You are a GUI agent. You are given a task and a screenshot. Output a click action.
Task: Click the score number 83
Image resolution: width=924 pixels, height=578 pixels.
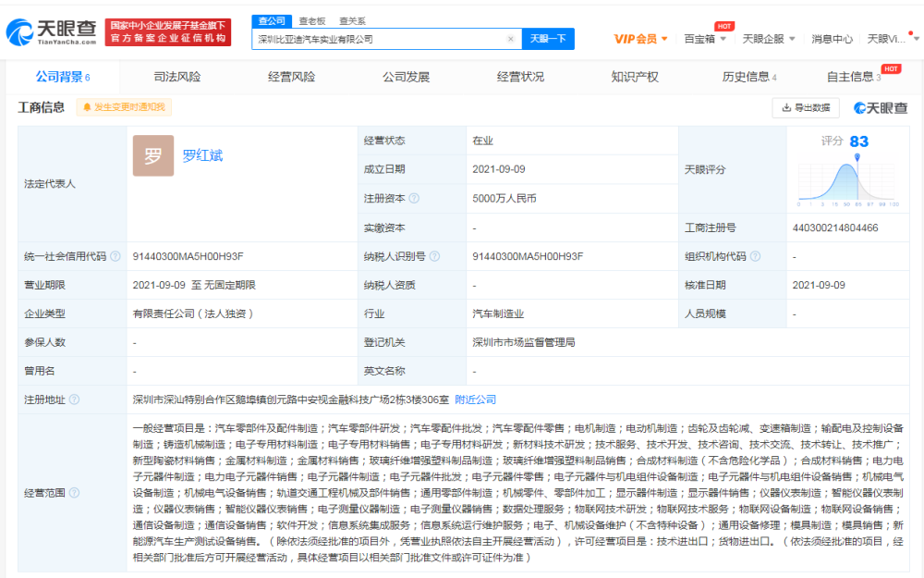[858, 141]
